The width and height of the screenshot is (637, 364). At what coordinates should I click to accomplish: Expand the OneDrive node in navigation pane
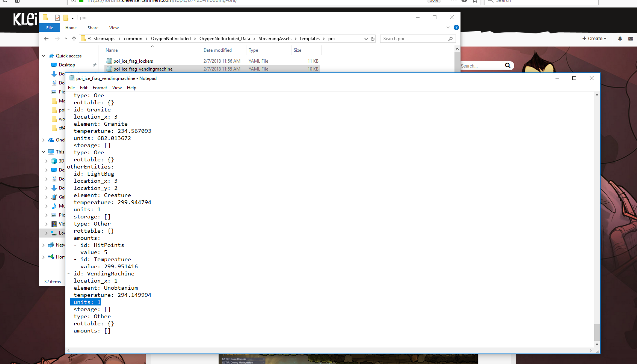(44, 140)
